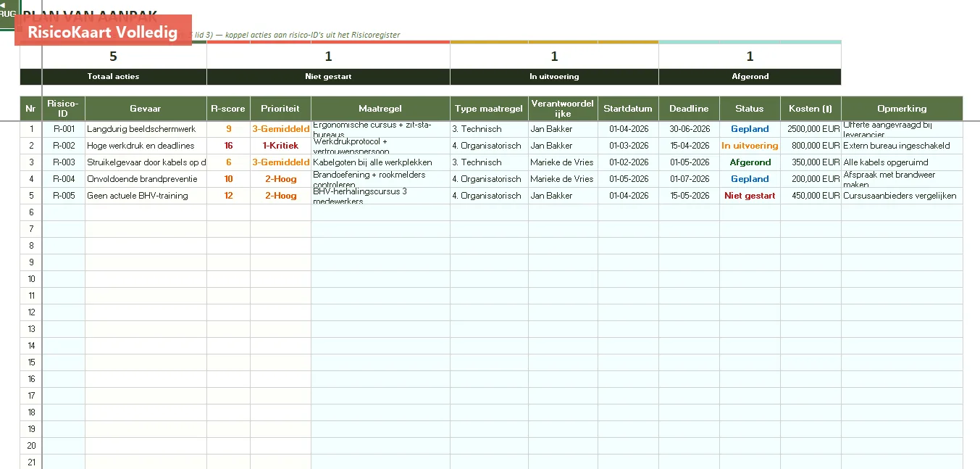This screenshot has width=980, height=469.
Task: Select 'Jan Bakker' in R-005 row
Action: coord(563,196)
